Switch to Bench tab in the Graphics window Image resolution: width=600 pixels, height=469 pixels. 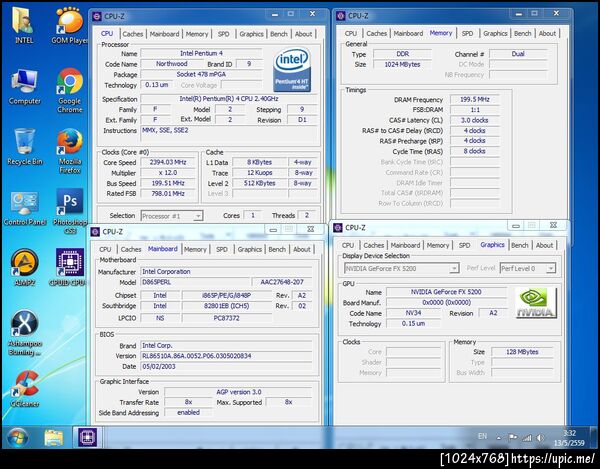pos(519,245)
